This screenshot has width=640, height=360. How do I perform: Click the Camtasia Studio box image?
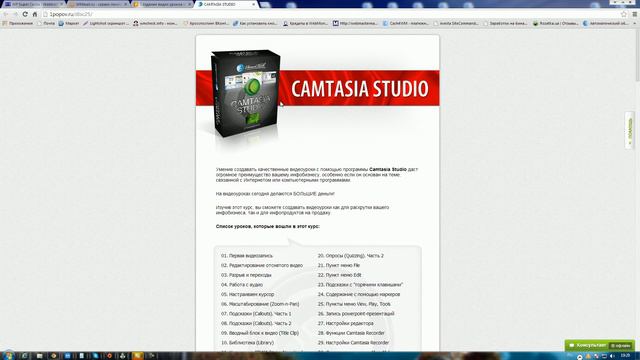point(246,93)
